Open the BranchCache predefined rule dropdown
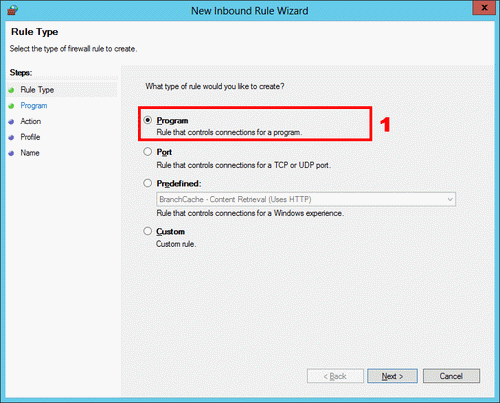This screenshot has height=403, width=500. pyautogui.click(x=306, y=199)
